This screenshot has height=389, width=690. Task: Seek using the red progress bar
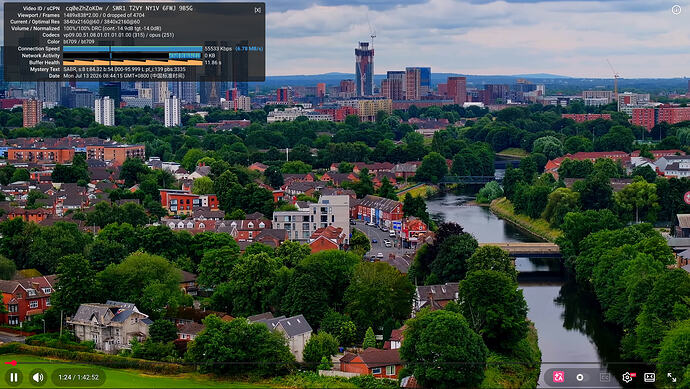click(x=11, y=363)
